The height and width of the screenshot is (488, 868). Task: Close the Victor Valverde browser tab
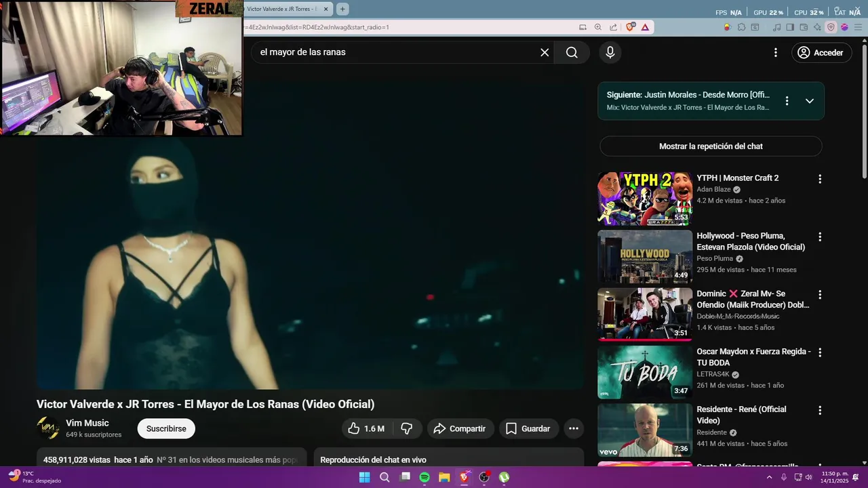click(326, 9)
